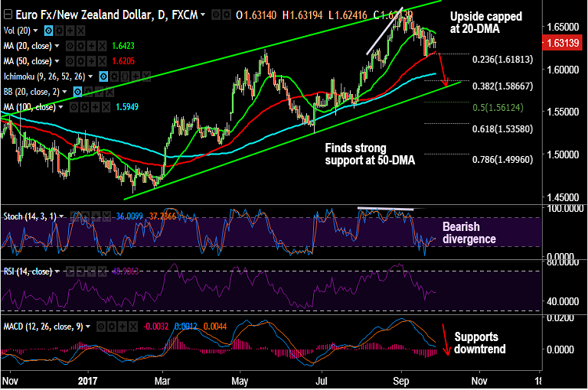Select the 0.382(1.58667) Fibonacci level label
The image size is (588, 390).
(x=502, y=86)
